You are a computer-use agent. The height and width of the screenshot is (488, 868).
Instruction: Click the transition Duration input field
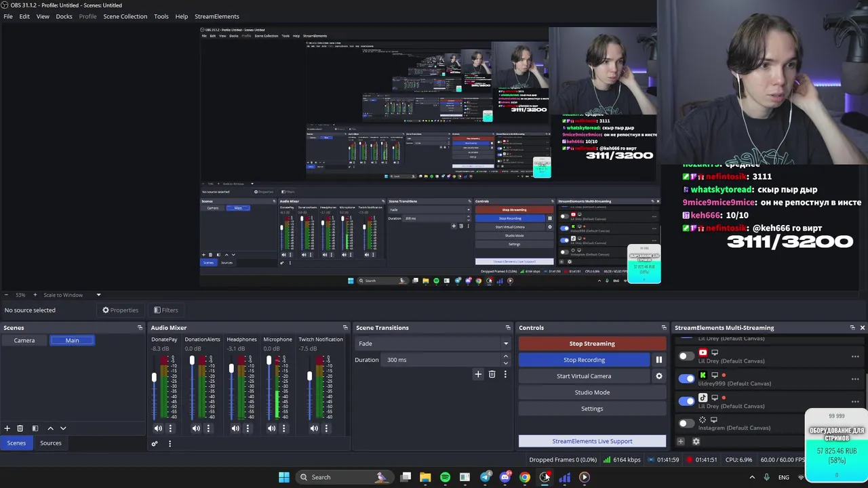pyautogui.click(x=442, y=360)
